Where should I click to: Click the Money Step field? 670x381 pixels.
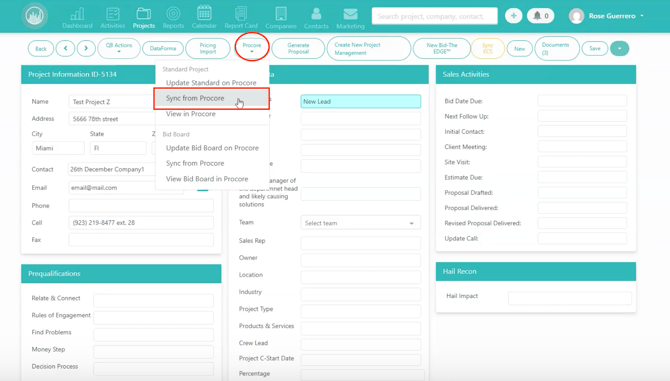(153, 352)
